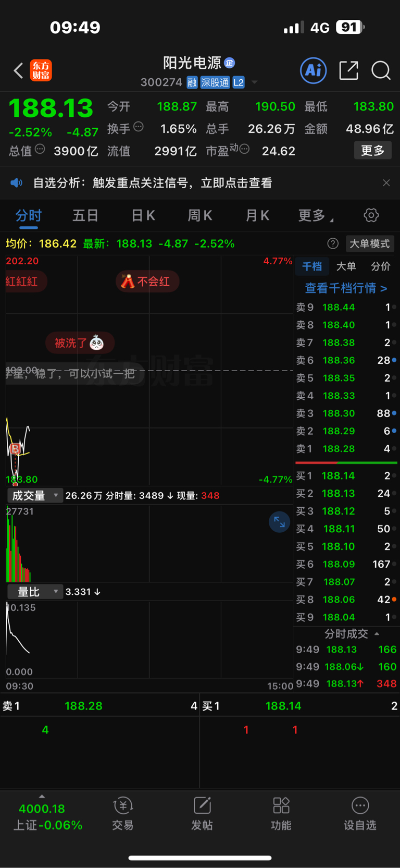The height and width of the screenshot is (868, 400).
Task: Select 大单 order book tab
Action: [x=346, y=266]
